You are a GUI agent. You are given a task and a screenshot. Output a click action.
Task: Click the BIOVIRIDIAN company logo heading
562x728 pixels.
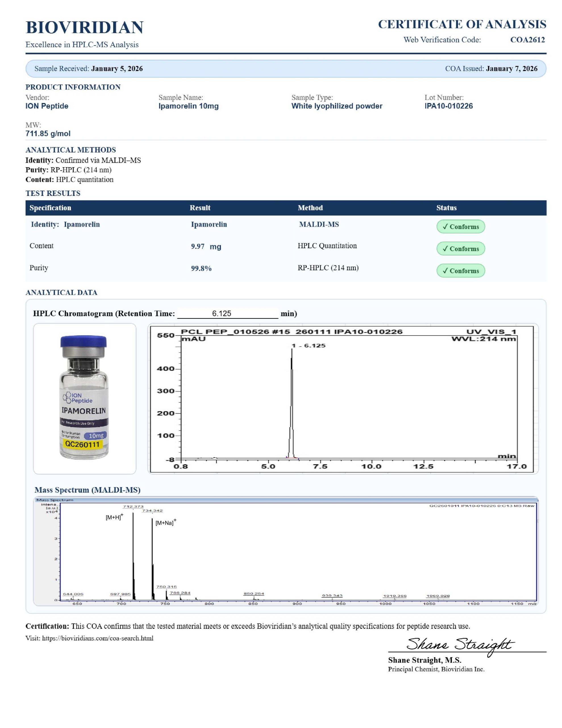(x=85, y=27)
